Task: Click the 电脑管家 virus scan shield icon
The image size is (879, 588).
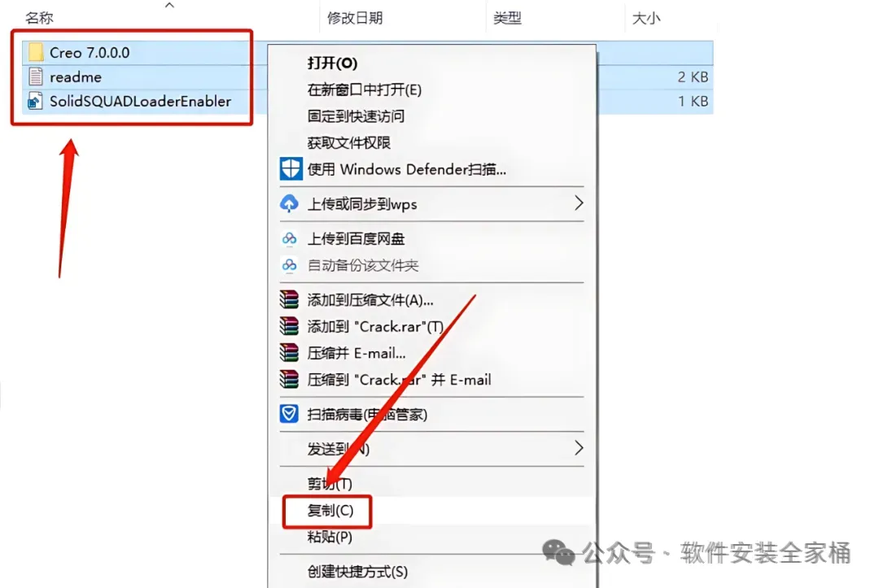Action: 289,414
